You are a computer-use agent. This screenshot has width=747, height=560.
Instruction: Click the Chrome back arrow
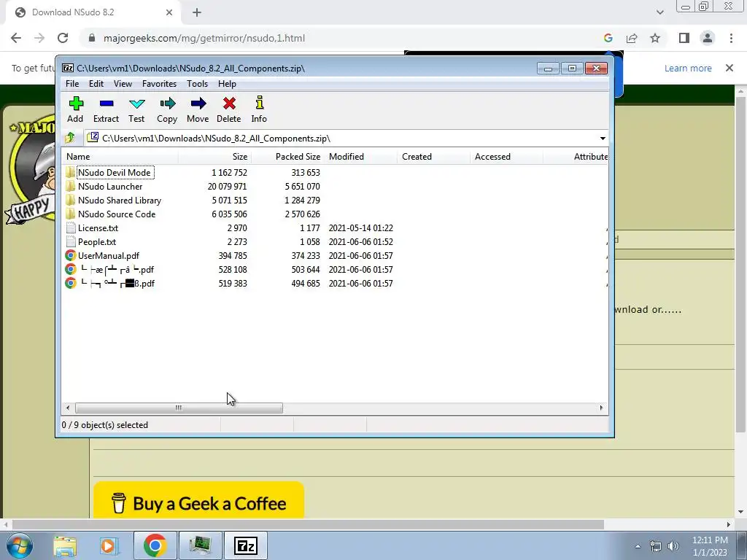(16, 38)
